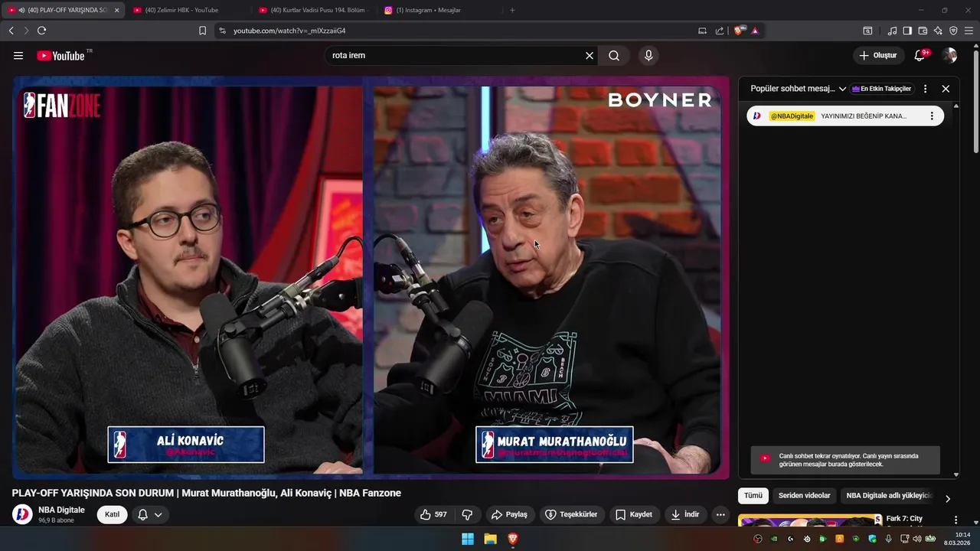This screenshot has width=980, height=551.
Task: Close the live chat panel
Action: 946,89
